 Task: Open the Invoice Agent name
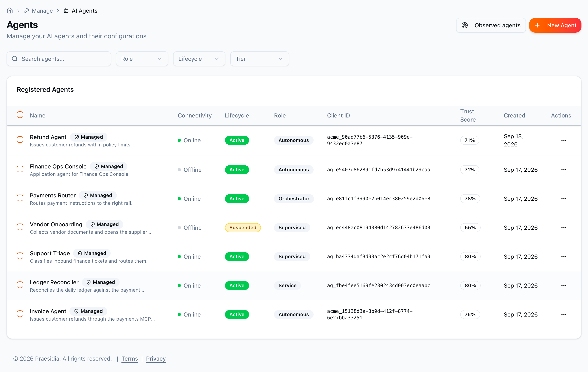[x=48, y=311]
